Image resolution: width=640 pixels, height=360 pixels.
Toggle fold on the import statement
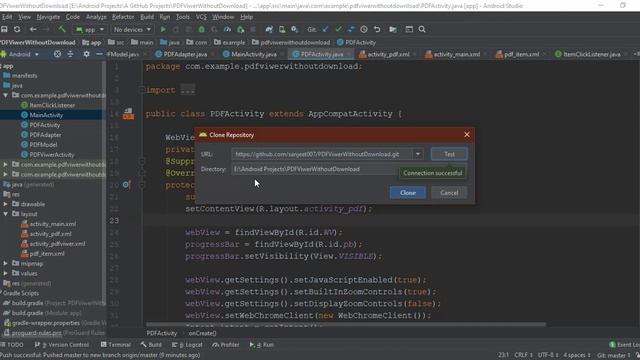click(142, 90)
